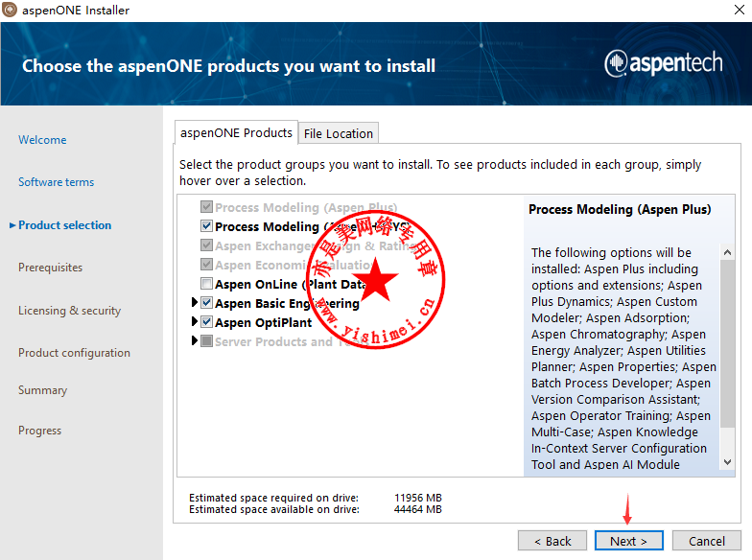This screenshot has width=752, height=560.
Task: Cancel the installation
Action: click(706, 541)
